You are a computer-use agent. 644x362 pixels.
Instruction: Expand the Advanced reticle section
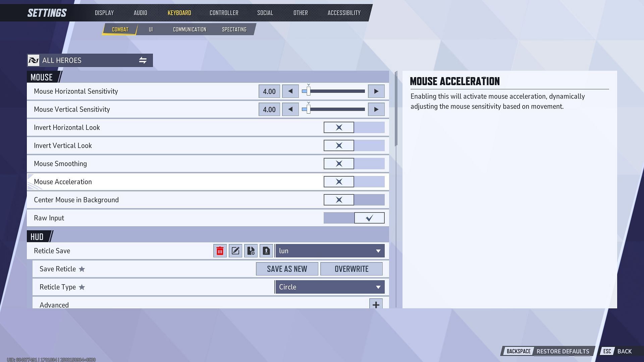click(x=376, y=305)
